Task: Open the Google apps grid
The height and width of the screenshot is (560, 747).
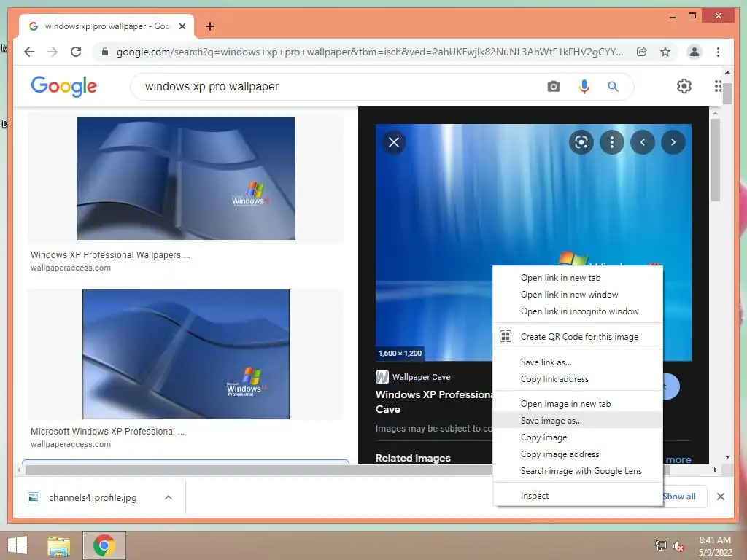Action: (x=718, y=86)
